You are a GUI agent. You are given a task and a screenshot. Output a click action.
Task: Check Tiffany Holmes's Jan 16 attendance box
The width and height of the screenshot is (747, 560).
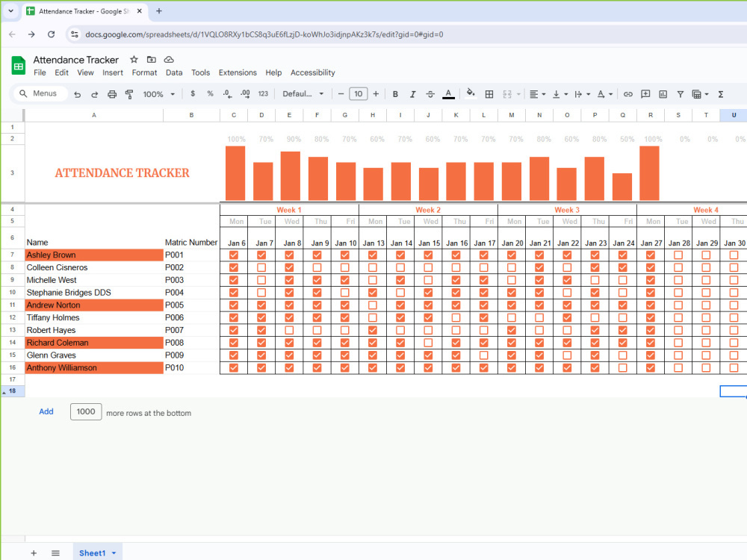(456, 317)
